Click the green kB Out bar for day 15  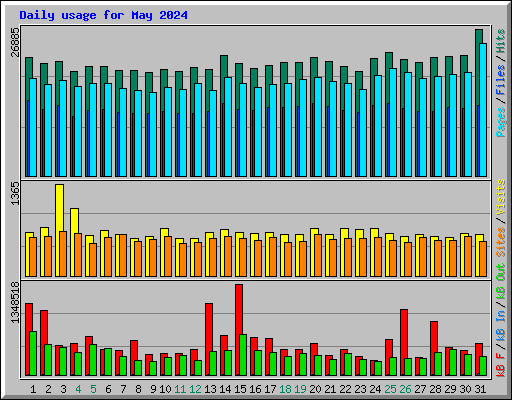(x=243, y=355)
